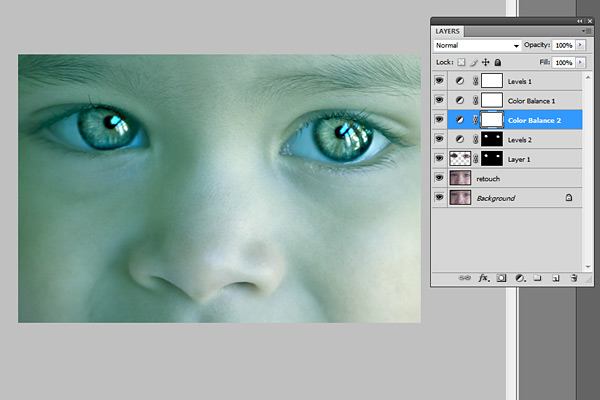Select the Layers panel tab
This screenshot has width=600, height=400.
pos(450,32)
